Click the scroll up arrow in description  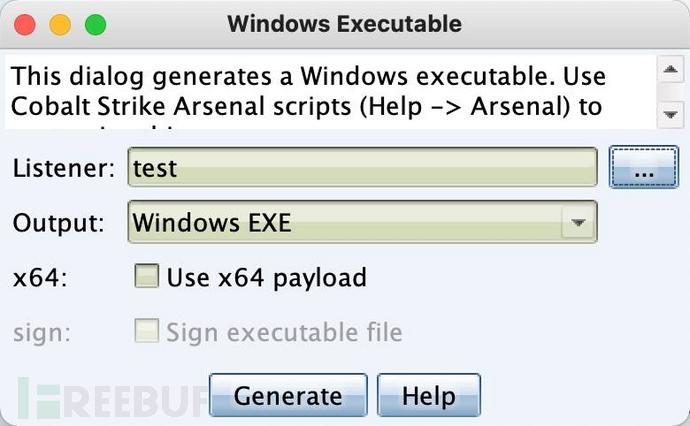670,69
